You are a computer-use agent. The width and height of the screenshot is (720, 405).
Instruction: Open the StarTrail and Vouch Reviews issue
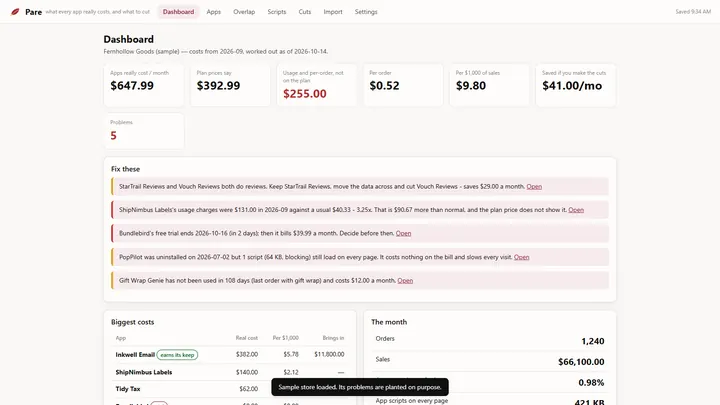coord(534,186)
